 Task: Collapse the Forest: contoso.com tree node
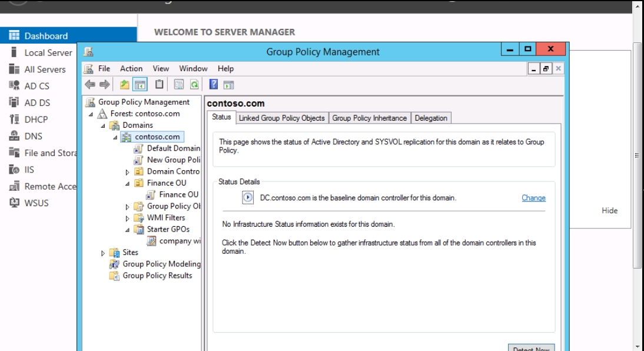(91, 114)
